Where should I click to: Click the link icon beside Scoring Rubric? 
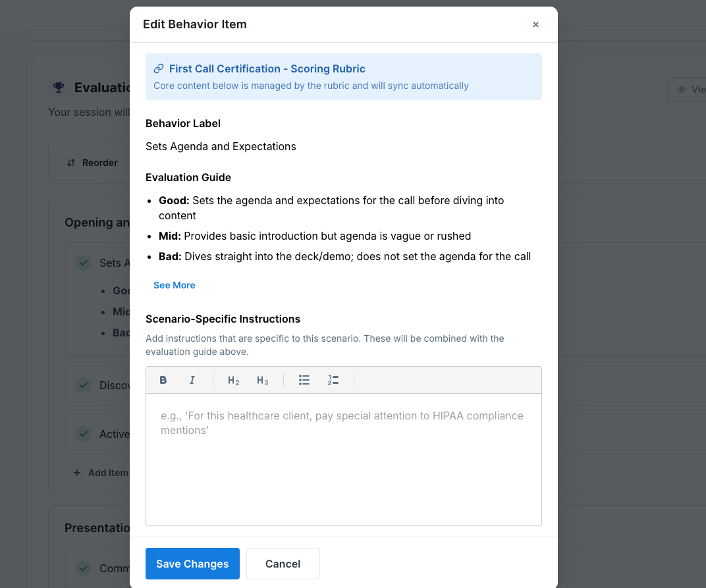(x=159, y=69)
